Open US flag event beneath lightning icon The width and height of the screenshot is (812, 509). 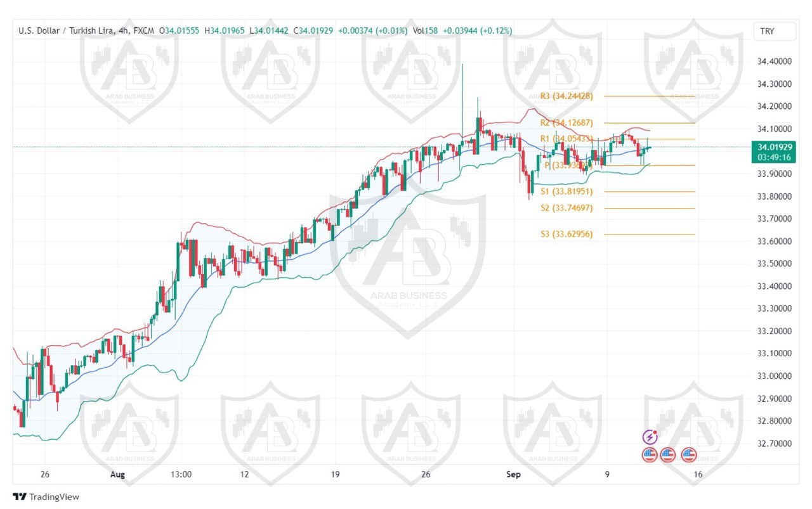pyautogui.click(x=649, y=454)
